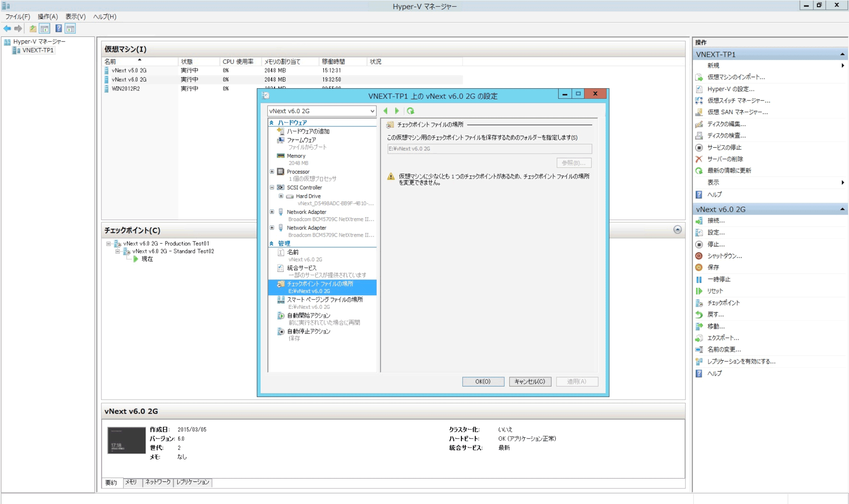Screen dimensions: 849x504
Task: Collapse vNext v6.0 2G actions section
Action: pos(842,209)
